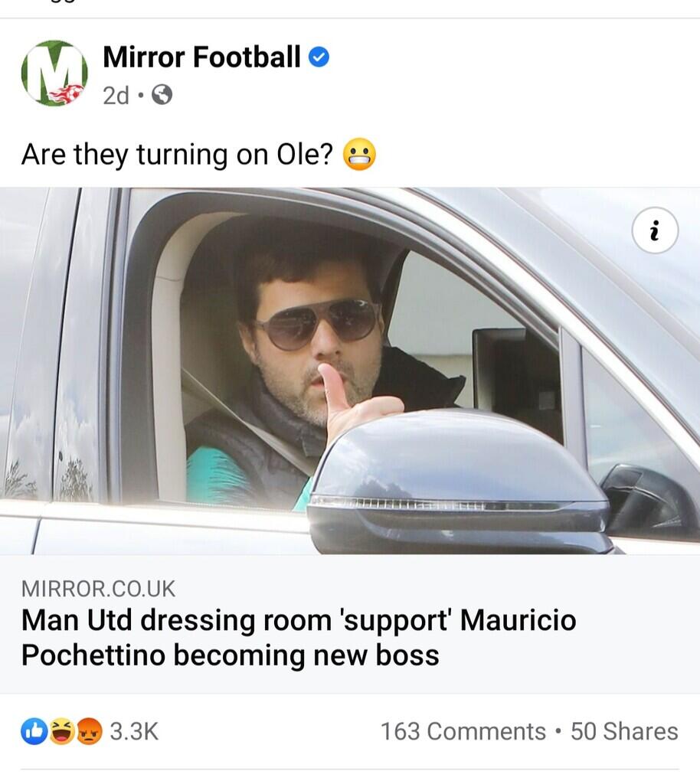This screenshot has height=784, width=700.
Task: Click the blue Like reaction icon
Action: pyautogui.click(x=34, y=731)
